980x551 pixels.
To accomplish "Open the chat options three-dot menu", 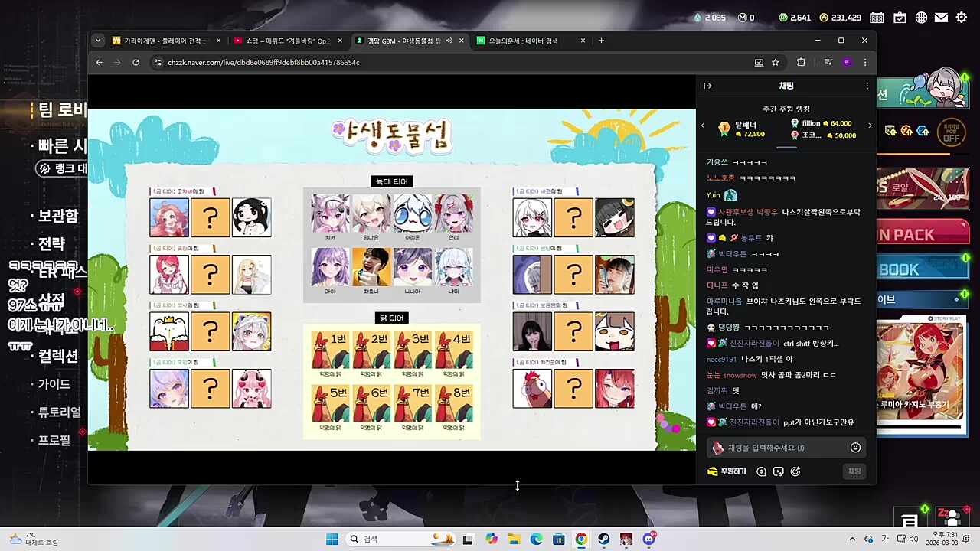I will [x=867, y=86].
